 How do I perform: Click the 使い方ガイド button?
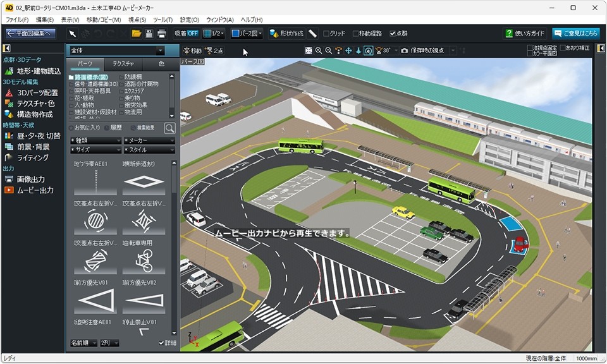click(x=525, y=33)
